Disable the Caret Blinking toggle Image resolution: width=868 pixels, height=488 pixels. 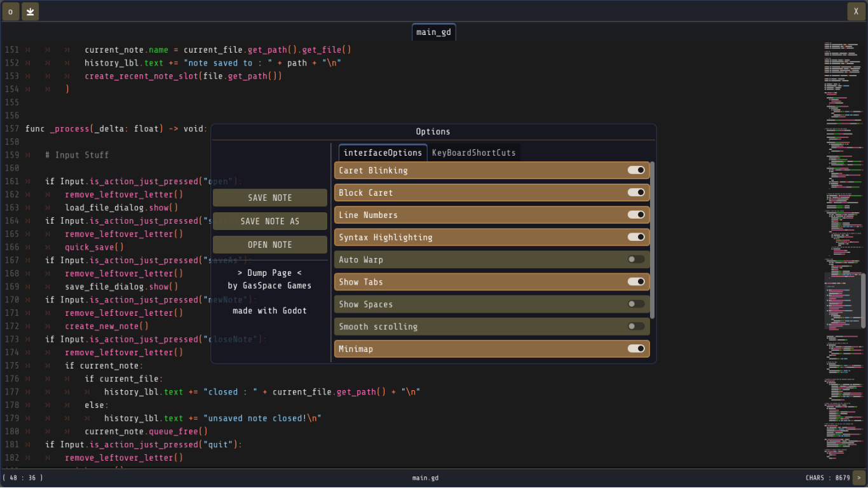point(636,170)
